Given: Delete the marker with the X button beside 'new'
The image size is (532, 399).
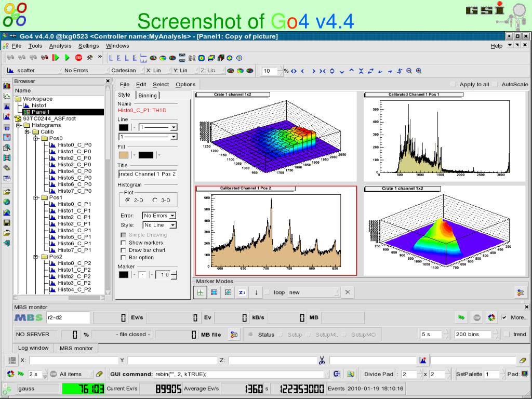Looking at the screenshot, I should 348,292.
